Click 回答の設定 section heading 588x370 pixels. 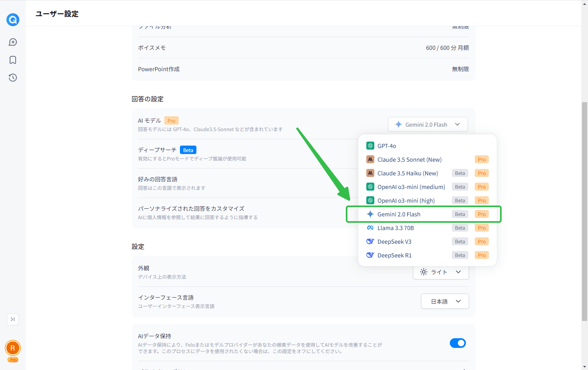pyautogui.click(x=147, y=99)
